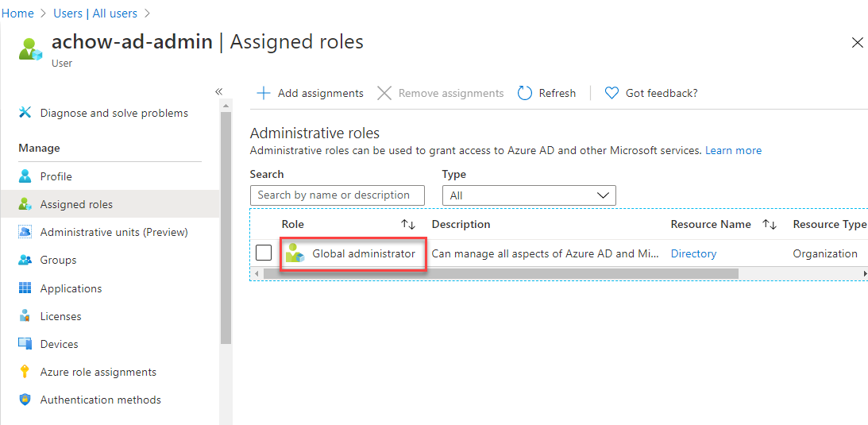Click Add assignments button
The width and height of the screenshot is (868, 425).
coord(310,93)
